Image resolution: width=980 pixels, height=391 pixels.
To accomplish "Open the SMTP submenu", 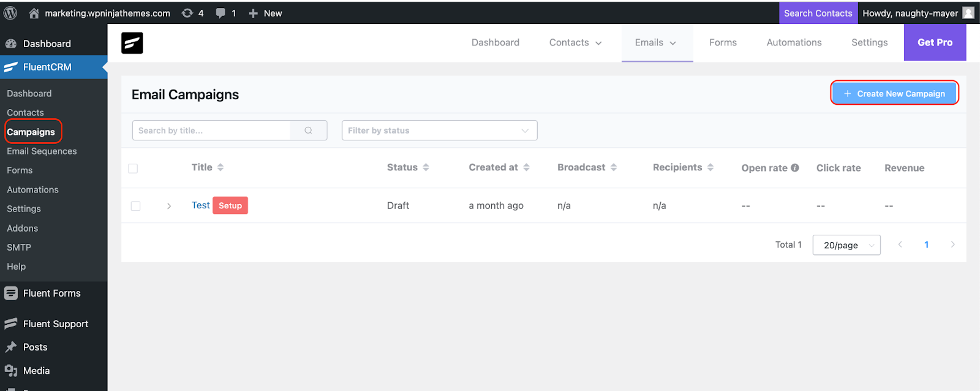I will pyautogui.click(x=19, y=248).
